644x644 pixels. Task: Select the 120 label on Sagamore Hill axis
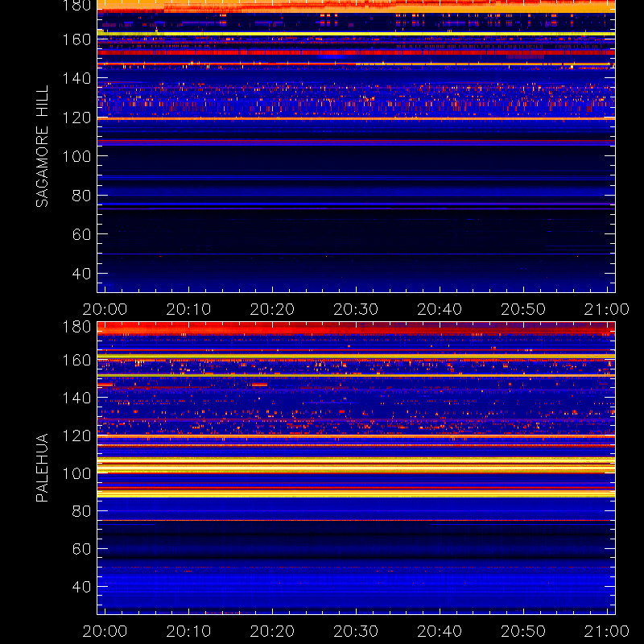[x=76, y=118]
